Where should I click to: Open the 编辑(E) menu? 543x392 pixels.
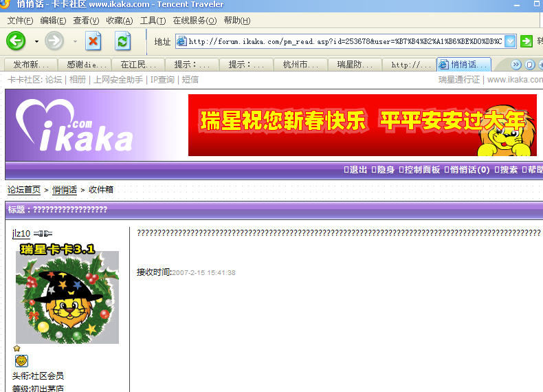(x=53, y=21)
